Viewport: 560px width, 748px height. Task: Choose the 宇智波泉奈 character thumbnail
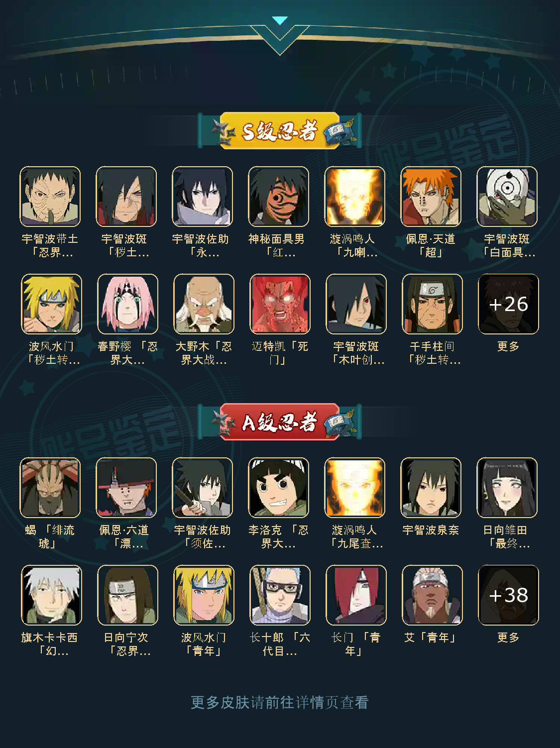[x=431, y=488]
